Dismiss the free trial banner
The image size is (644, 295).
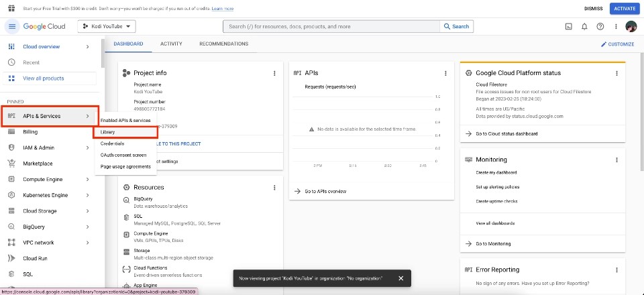[593, 9]
